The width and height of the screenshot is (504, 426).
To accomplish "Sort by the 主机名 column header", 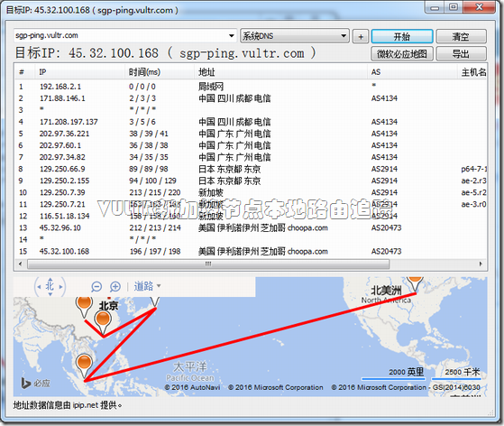I will pos(472,72).
